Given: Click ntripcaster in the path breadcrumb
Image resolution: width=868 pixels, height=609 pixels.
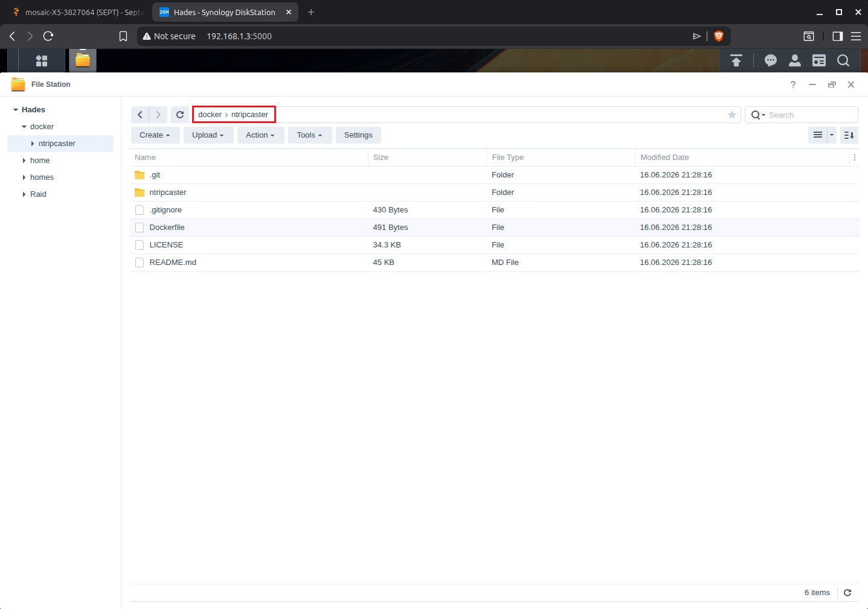Looking at the screenshot, I should click(249, 115).
